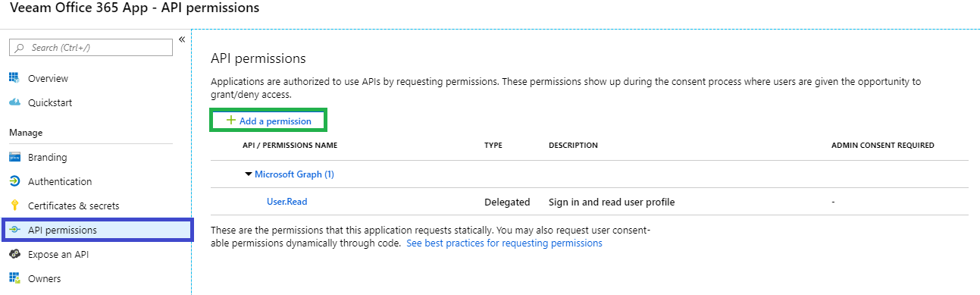Open the User.Read permission

pos(286,202)
